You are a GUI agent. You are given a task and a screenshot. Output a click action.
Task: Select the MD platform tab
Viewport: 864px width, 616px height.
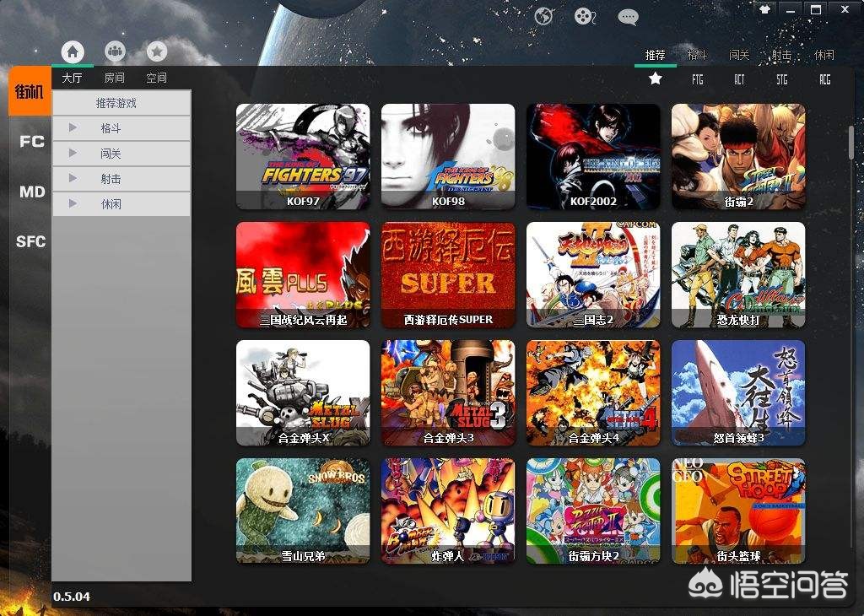[31, 192]
